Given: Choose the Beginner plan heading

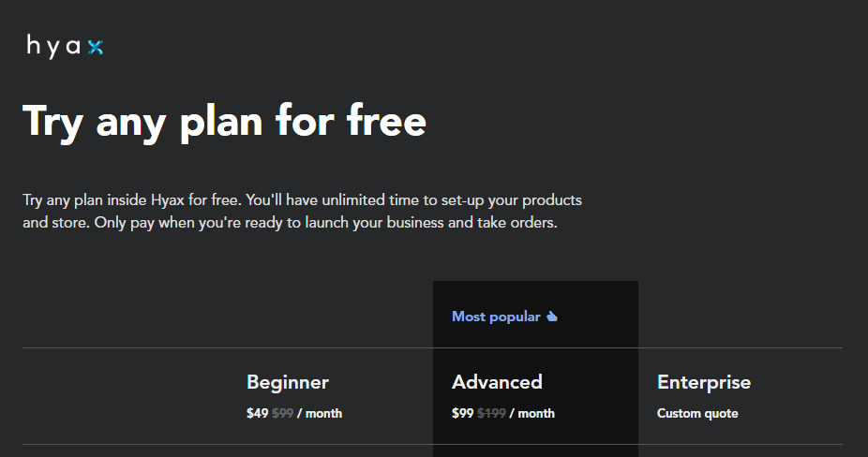Looking at the screenshot, I should point(288,382).
